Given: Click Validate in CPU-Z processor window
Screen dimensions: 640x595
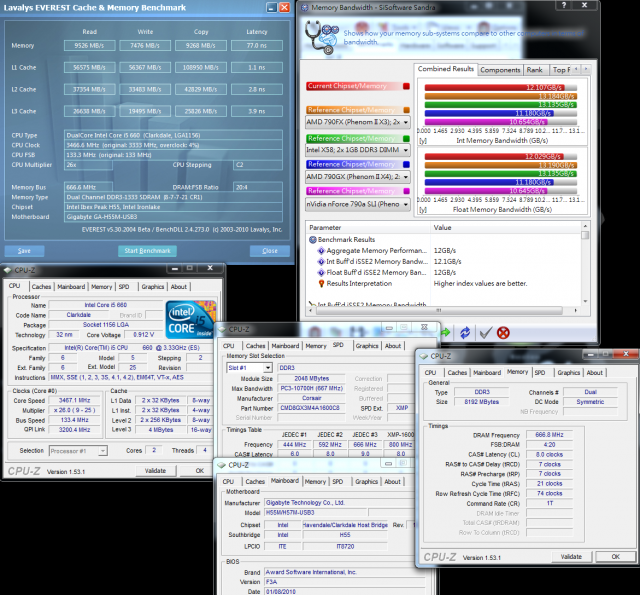Looking at the screenshot, I should point(156,471).
